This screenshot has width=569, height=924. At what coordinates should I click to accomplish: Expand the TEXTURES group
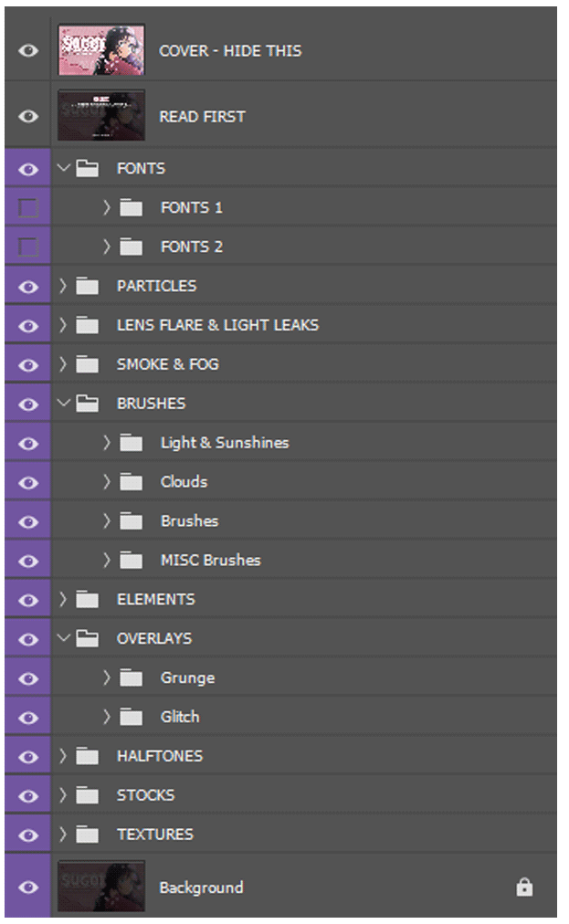(x=63, y=834)
